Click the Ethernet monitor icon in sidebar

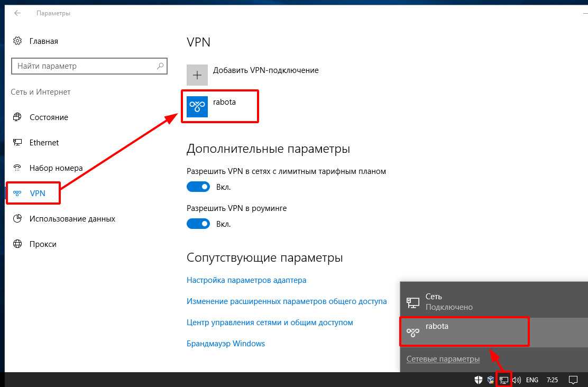point(17,142)
